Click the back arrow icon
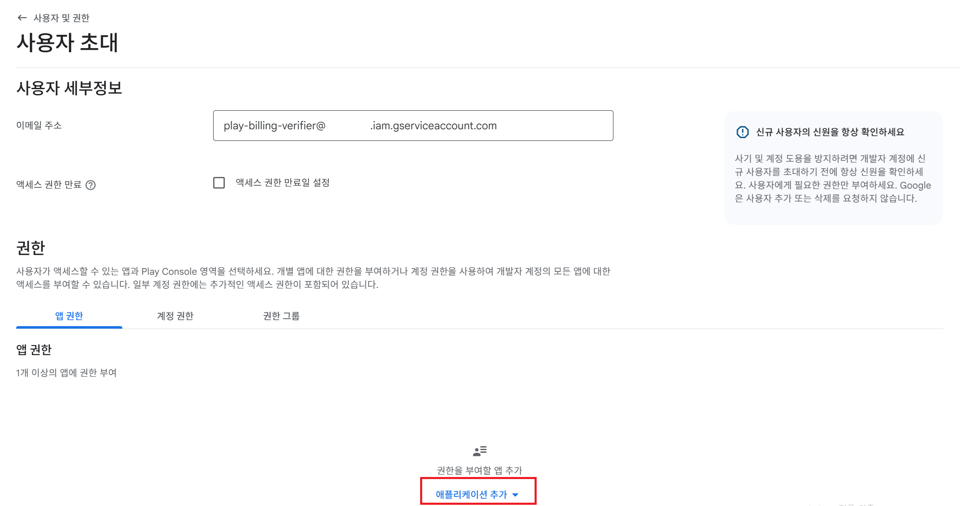The image size is (980, 506). (22, 18)
